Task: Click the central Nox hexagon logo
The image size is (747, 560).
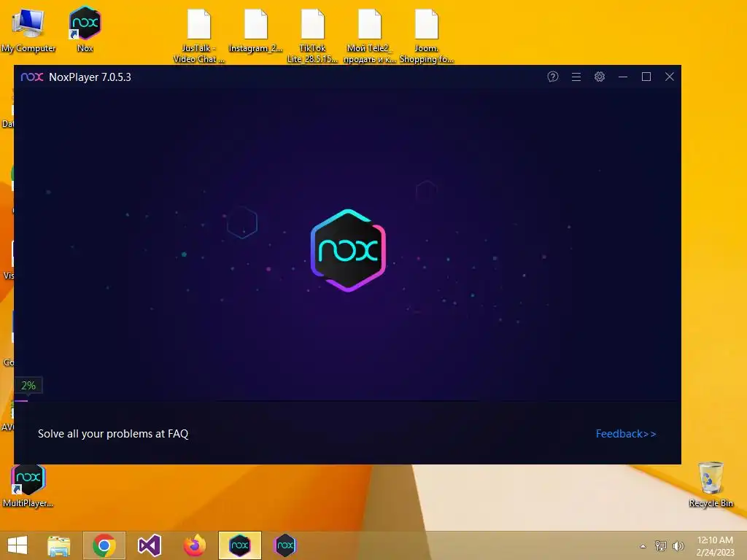Action: pos(348,251)
